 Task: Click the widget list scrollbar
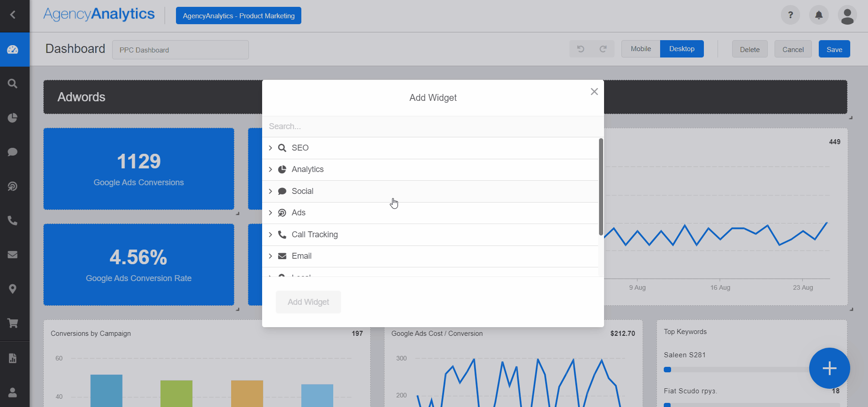pyautogui.click(x=601, y=187)
